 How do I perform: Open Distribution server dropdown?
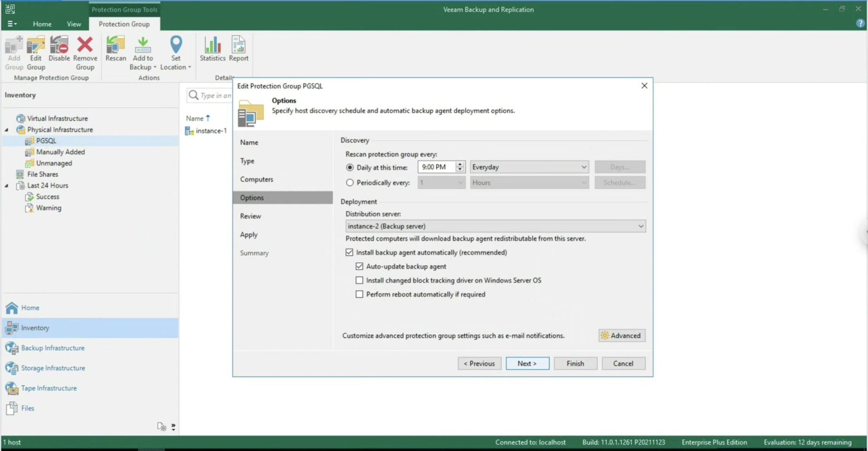495,226
